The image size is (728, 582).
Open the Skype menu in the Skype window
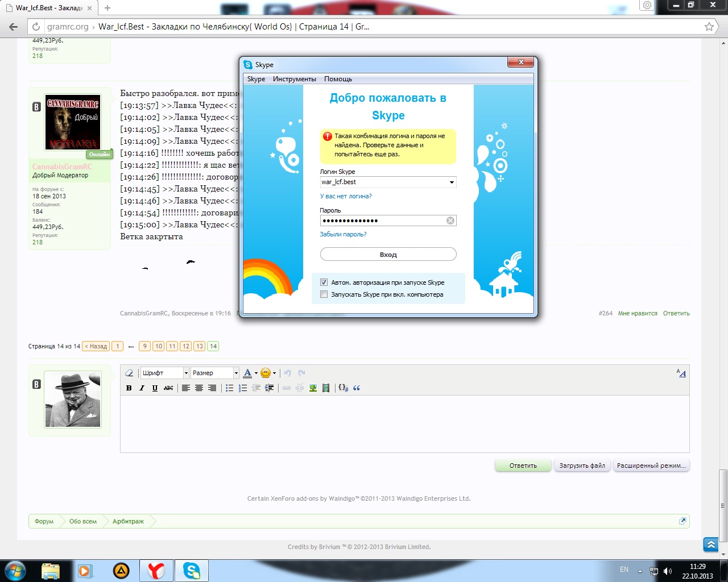pos(256,79)
